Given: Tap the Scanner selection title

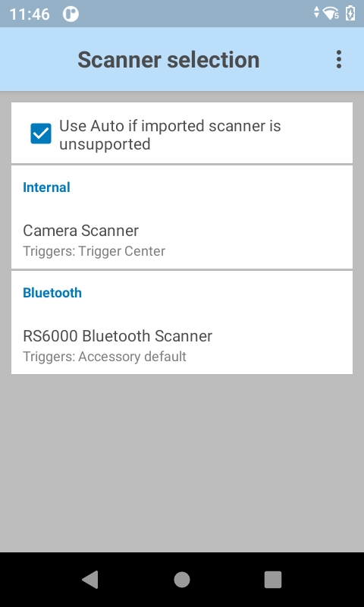Looking at the screenshot, I should [168, 60].
